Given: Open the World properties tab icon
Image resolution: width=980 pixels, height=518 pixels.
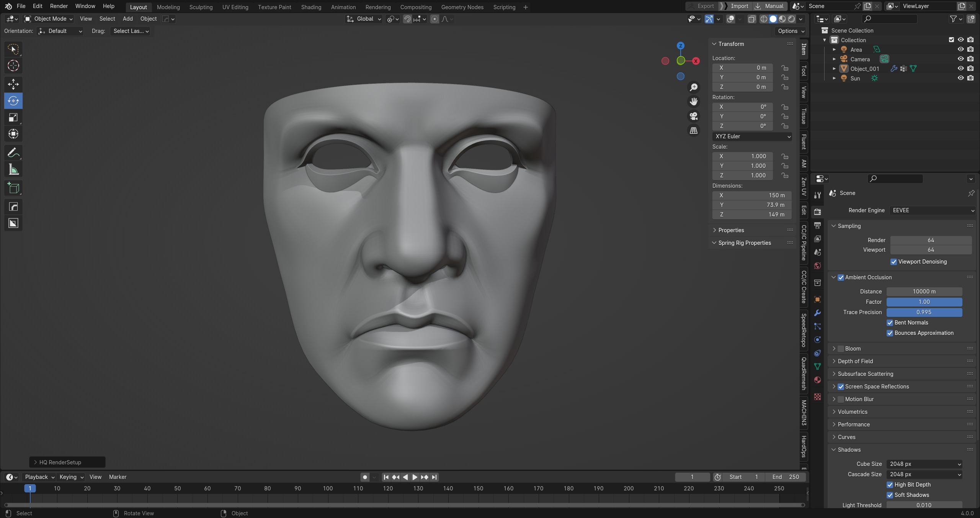Looking at the screenshot, I should pyautogui.click(x=817, y=266).
